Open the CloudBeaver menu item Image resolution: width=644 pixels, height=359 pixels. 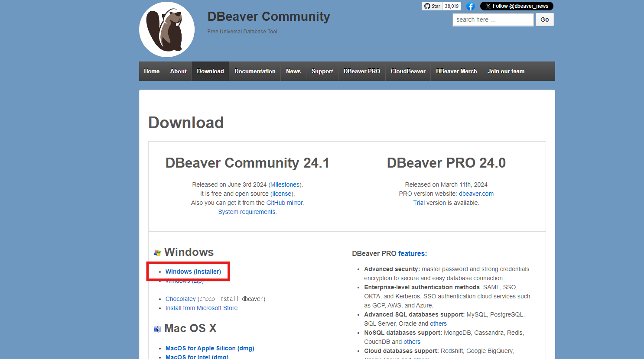408,71
